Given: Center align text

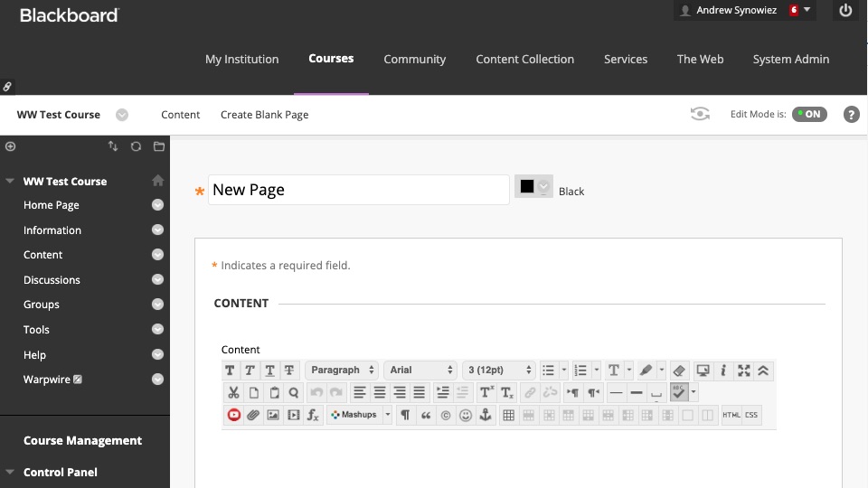Looking at the screenshot, I should [379, 393].
